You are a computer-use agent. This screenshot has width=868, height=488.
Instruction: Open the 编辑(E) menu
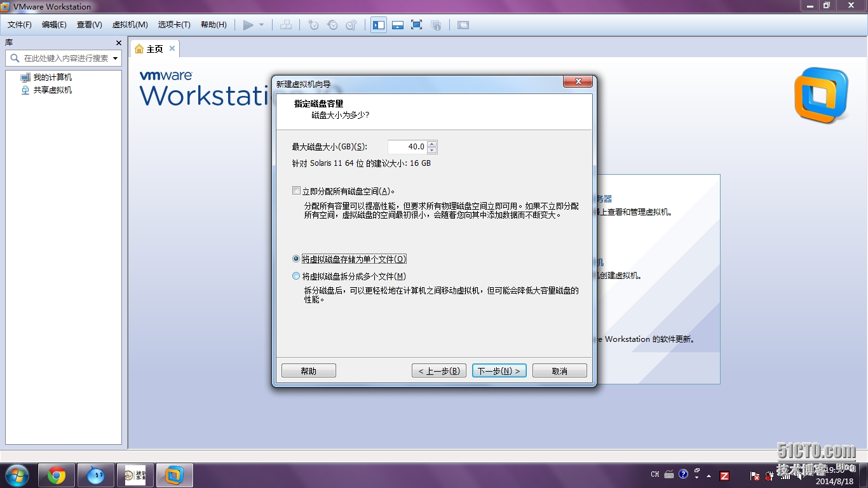coord(54,25)
